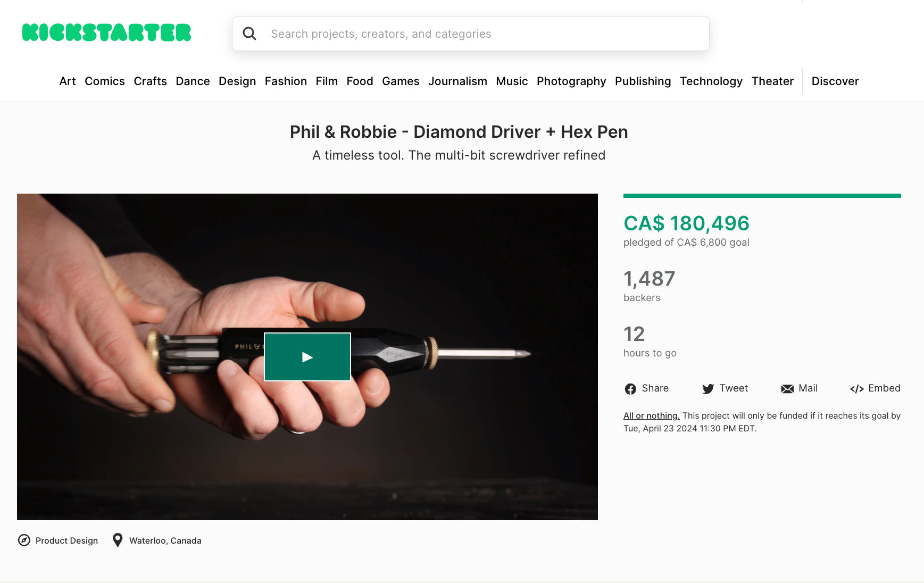Click the green funding progress bar
Image resolution: width=924 pixels, height=583 pixels.
tap(762, 196)
